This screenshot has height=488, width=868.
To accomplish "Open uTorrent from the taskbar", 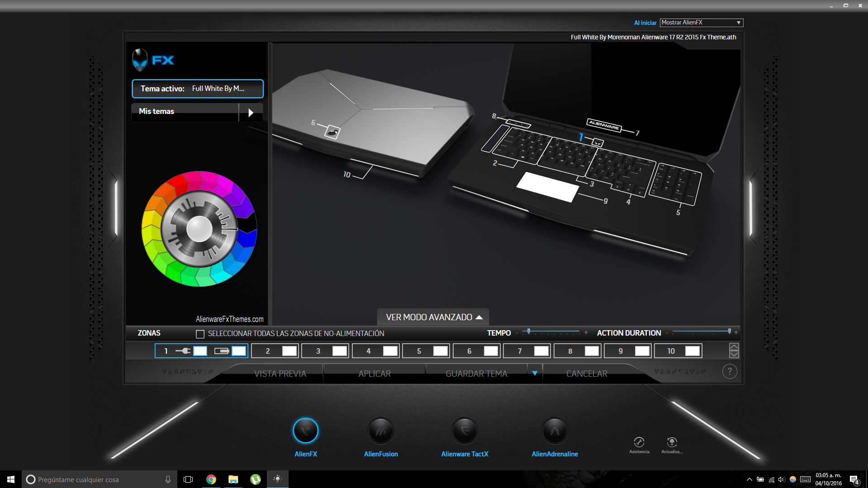I will tap(256, 479).
